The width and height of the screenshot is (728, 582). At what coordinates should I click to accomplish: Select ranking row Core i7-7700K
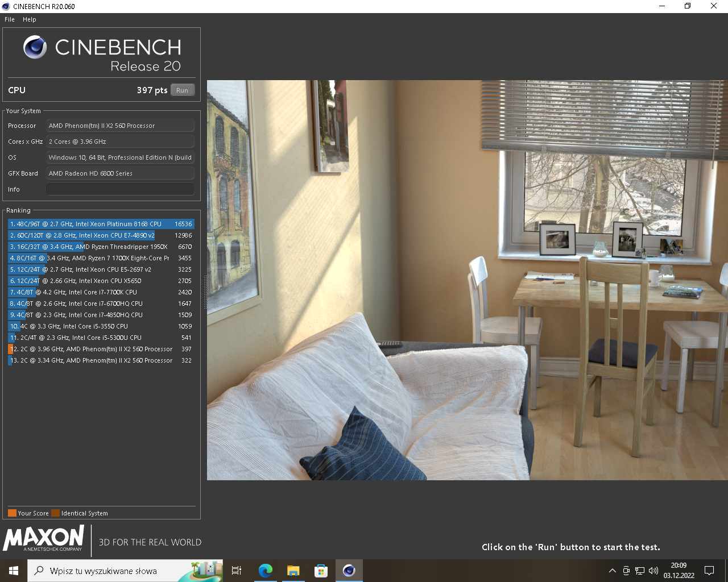pos(101,292)
